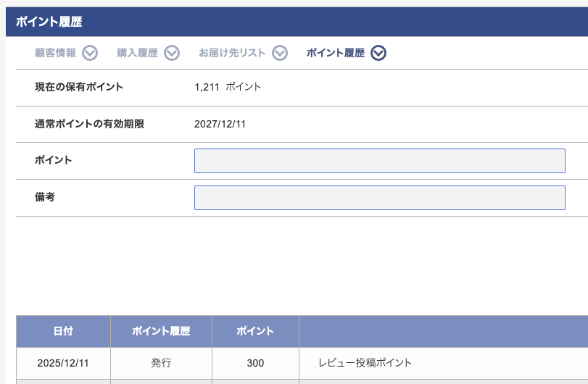Screen dimensions: 588x384
Task: Click the chevron icon beside 購入履歴
Action: point(172,53)
